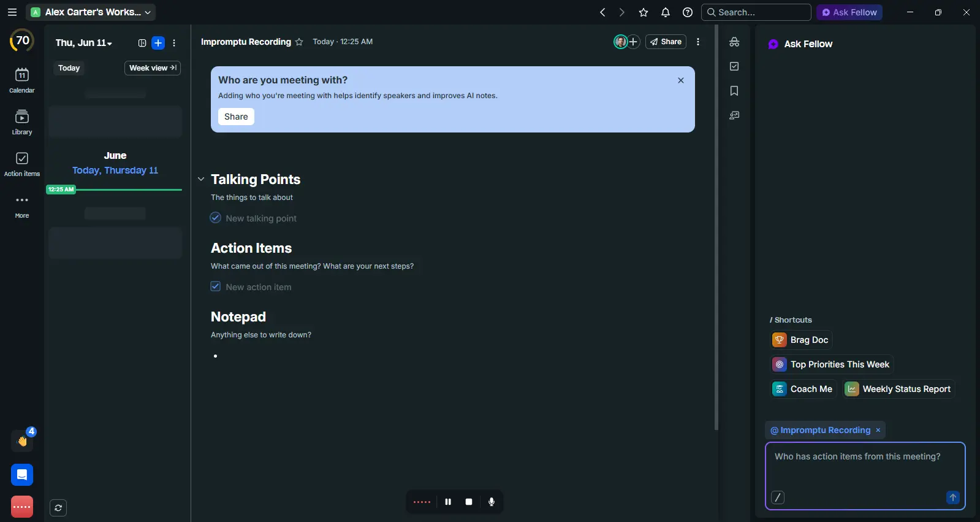Open Alex Carter's Workspace switcher dropdown
The width and height of the screenshot is (980, 522).
[x=91, y=12]
